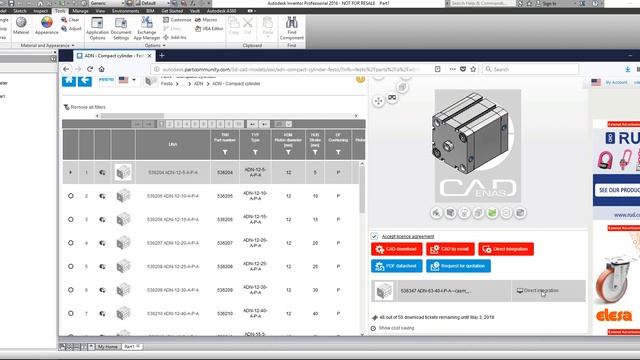Open the Inspect ribbon tab
This screenshot has width=640, height=360.
[40, 11]
